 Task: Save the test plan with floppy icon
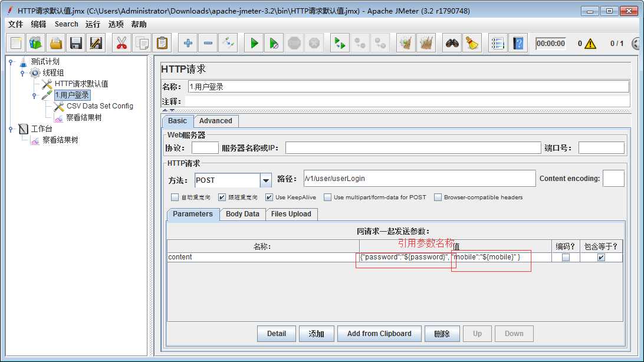(x=76, y=43)
